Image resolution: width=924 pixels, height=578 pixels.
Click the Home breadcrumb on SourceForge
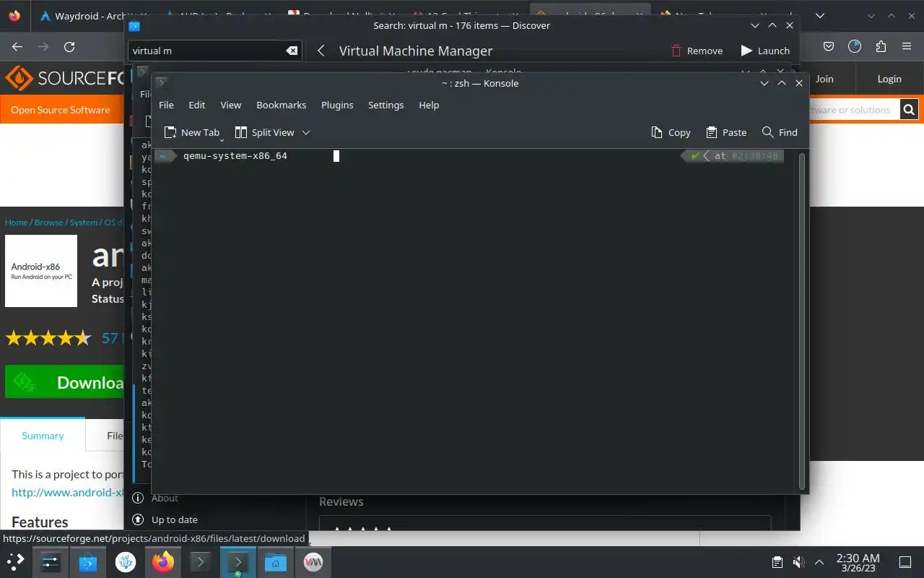coord(16,223)
